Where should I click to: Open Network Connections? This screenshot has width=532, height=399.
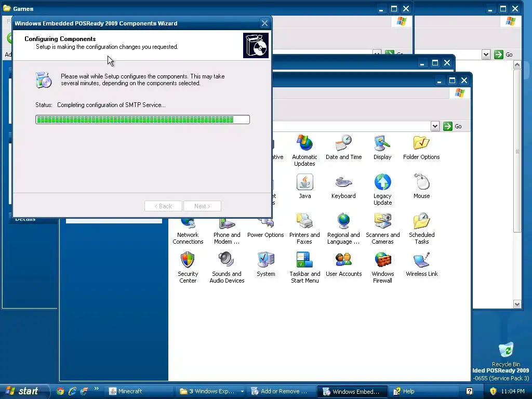[188, 231]
